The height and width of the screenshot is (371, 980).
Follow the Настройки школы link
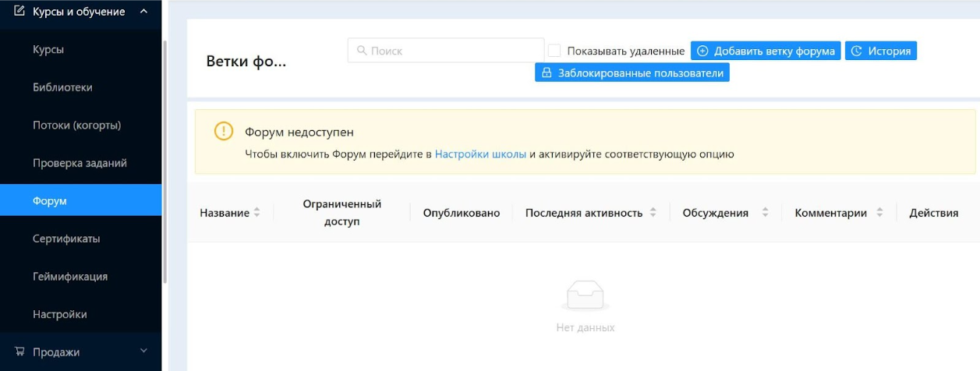(480, 154)
